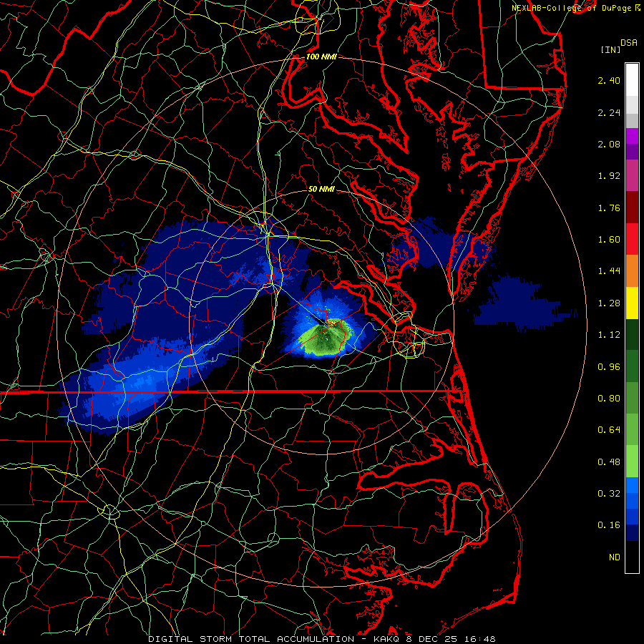The height and width of the screenshot is (644, 644).
Task: Pick the magenta legend swatch
Action: (x=632, y=136)
